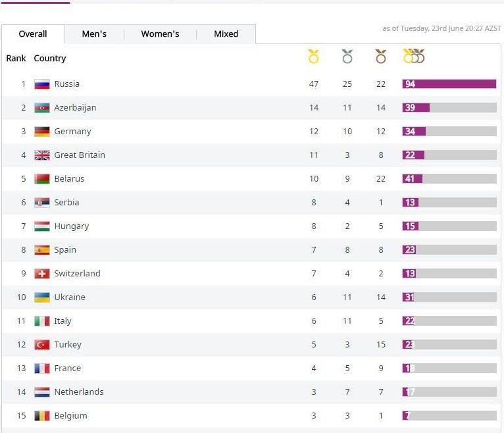Screen dimensions: 504x433
Task: Click the gold medal column icon
Action: (313, 57)
